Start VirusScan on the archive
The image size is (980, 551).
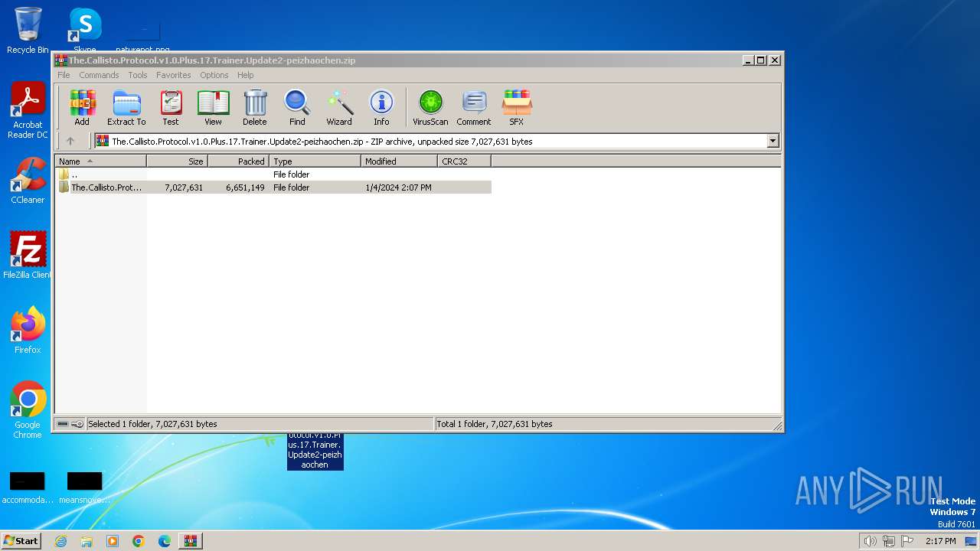pos(430,107)
